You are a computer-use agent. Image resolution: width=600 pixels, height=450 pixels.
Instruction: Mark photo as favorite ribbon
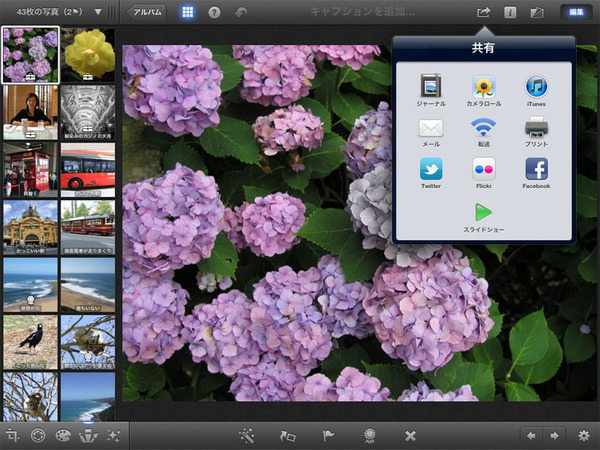pos(369,436)
